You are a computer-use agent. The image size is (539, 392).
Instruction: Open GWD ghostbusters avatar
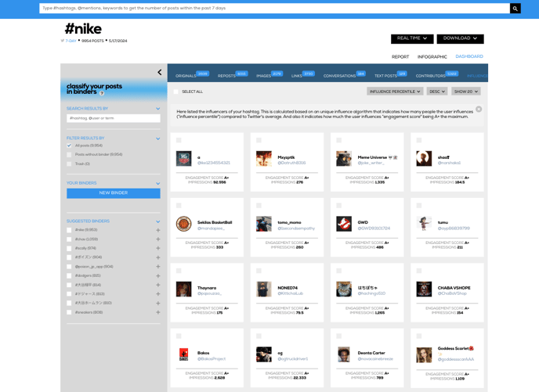tap(344, 224)
